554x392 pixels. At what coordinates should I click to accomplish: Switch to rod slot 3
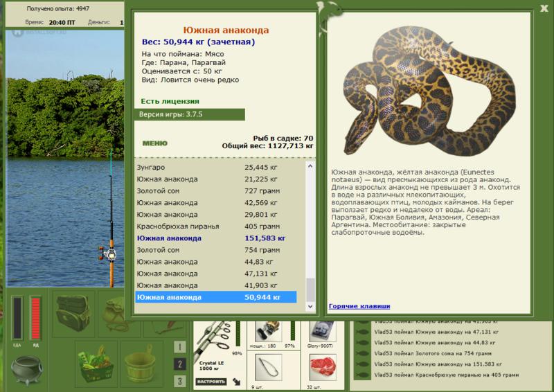(179, 382)
